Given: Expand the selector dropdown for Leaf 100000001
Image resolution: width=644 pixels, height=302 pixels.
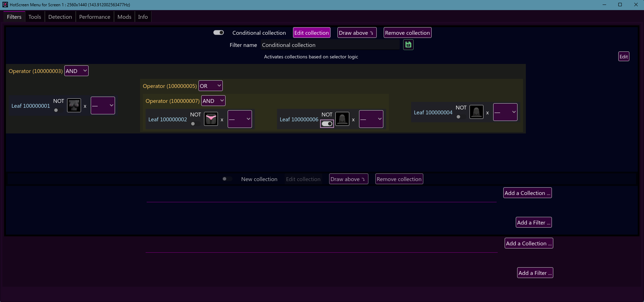Looking at the screenshot, I should pos(103,105).
